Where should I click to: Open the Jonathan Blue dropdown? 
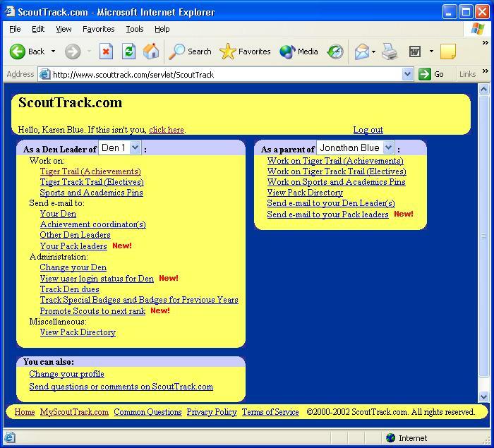(x=356, y=147)
